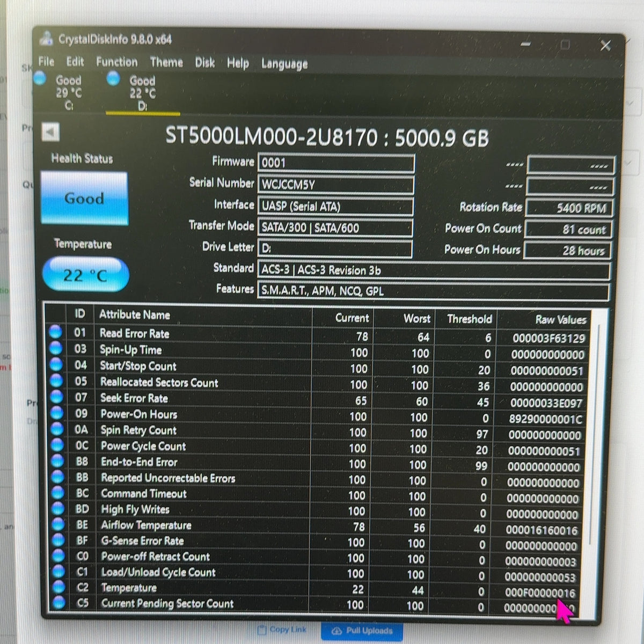Click the 22 °C temperature button
The width and height of the screenshot is (644, 644).
click(x=85, y=275)
